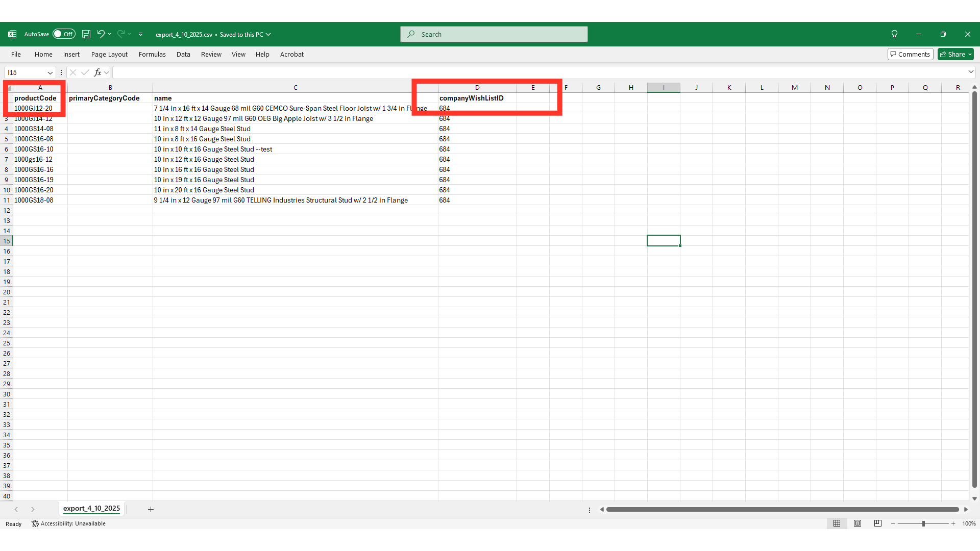Open the Formulas ribbon tab
Screen dimensions: 980x551
click(152, 54)
